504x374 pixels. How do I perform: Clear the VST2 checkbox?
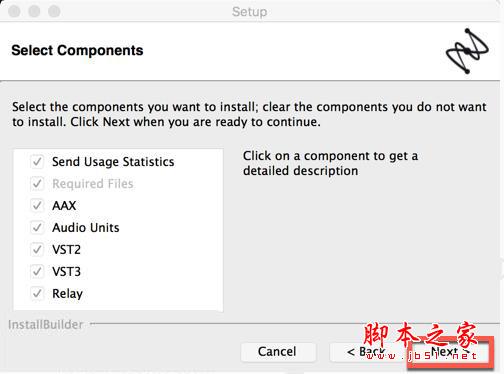coord(37,250)
